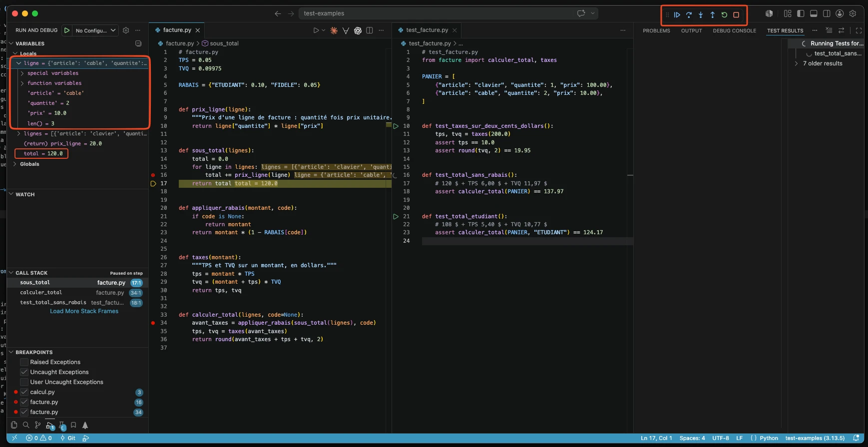Collapse the WATCH section

point(11,194)
